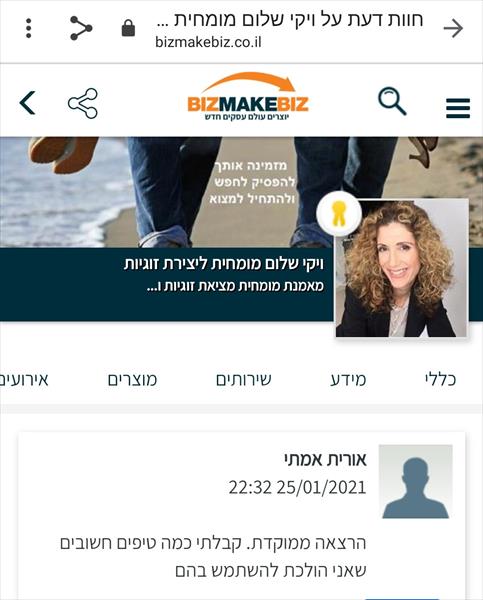The height and width of the screenshot is (600, 483).
Task: Open Viki Shalom's profile photo
Action: click(x=401, y=268)
